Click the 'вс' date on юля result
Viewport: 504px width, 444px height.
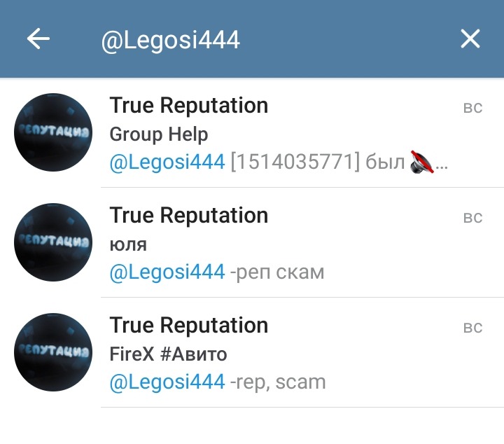[472, 218]
